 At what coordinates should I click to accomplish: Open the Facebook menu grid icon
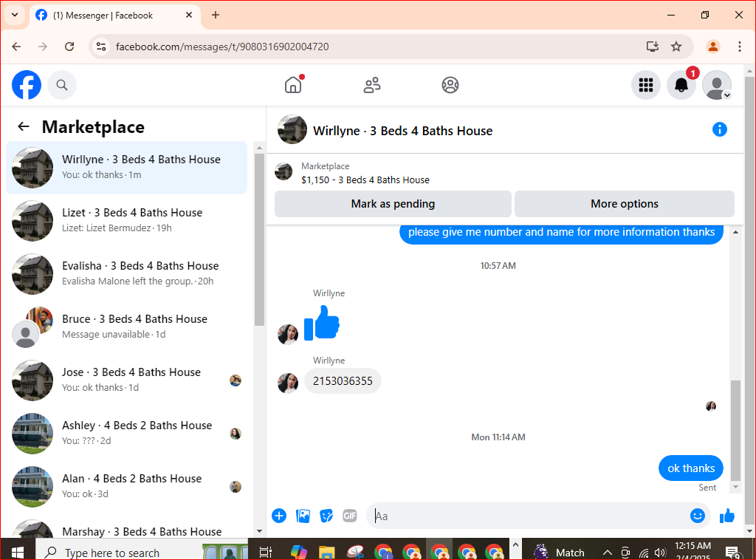coord(645,85)
